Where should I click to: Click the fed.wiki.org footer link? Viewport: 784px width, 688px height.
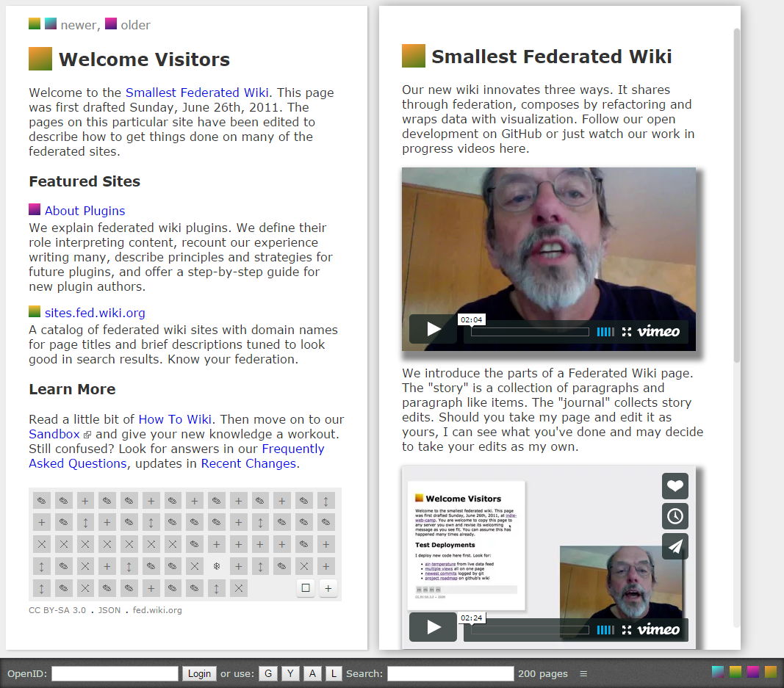[157, 610]
